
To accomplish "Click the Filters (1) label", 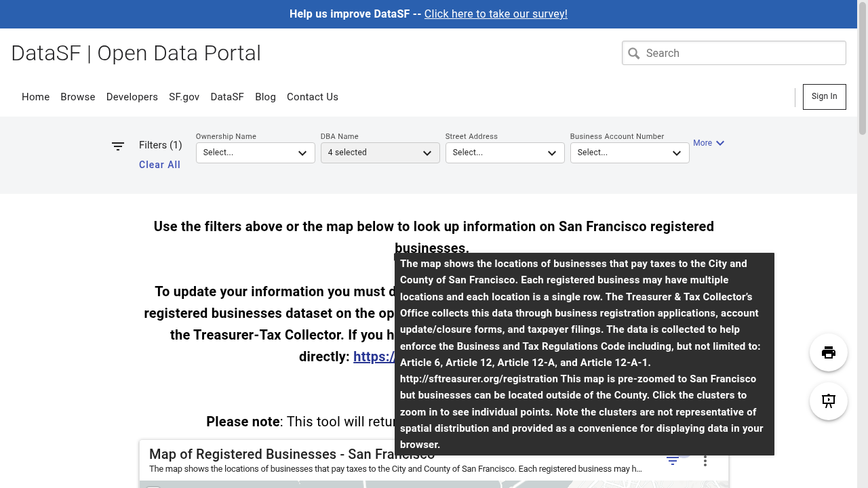I will [x=161, y=145].
